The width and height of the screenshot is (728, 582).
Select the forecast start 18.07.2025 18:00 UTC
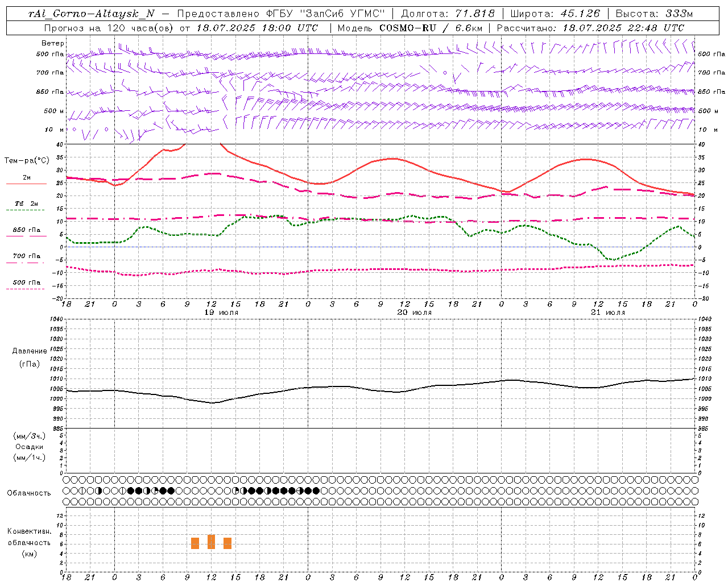(x=257, y=28)
